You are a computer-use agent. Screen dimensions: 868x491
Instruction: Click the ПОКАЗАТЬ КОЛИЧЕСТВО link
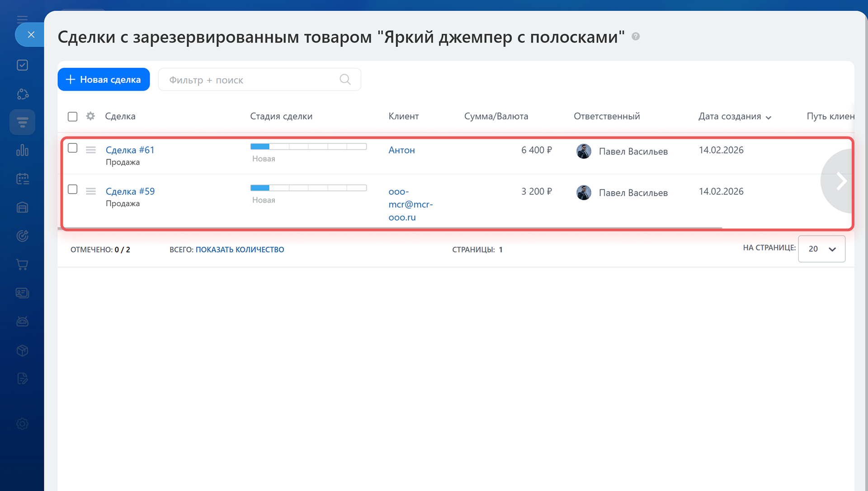pos(240,250)
